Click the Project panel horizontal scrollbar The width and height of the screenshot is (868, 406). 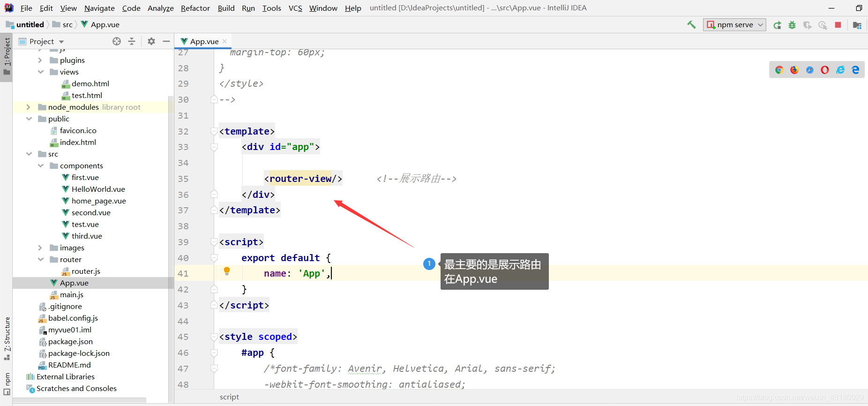click(x=80, y=400)
